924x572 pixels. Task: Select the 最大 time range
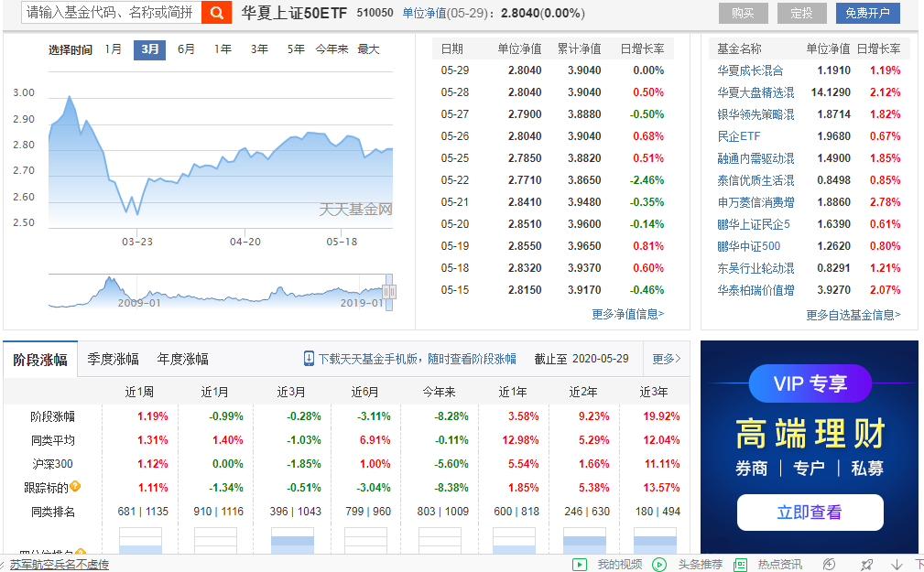pos(368,49)
